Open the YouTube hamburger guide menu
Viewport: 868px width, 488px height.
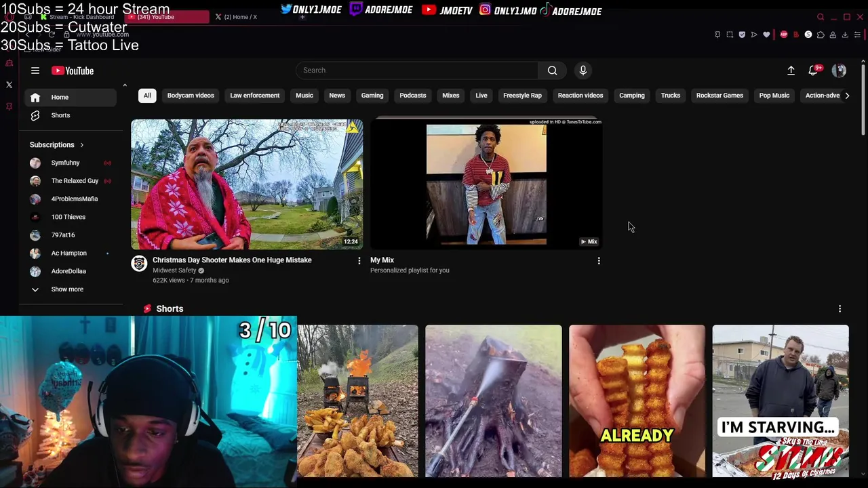point(35,70)
